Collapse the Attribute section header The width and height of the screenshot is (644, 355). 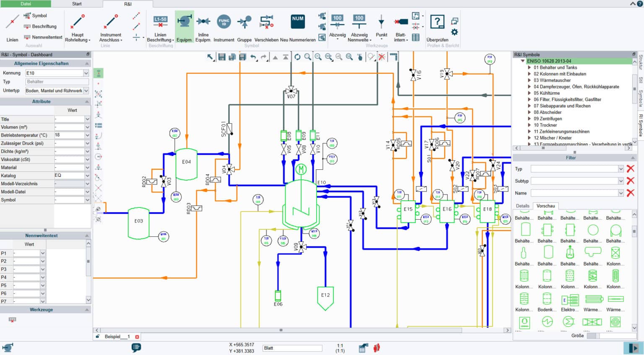[86, 101]
